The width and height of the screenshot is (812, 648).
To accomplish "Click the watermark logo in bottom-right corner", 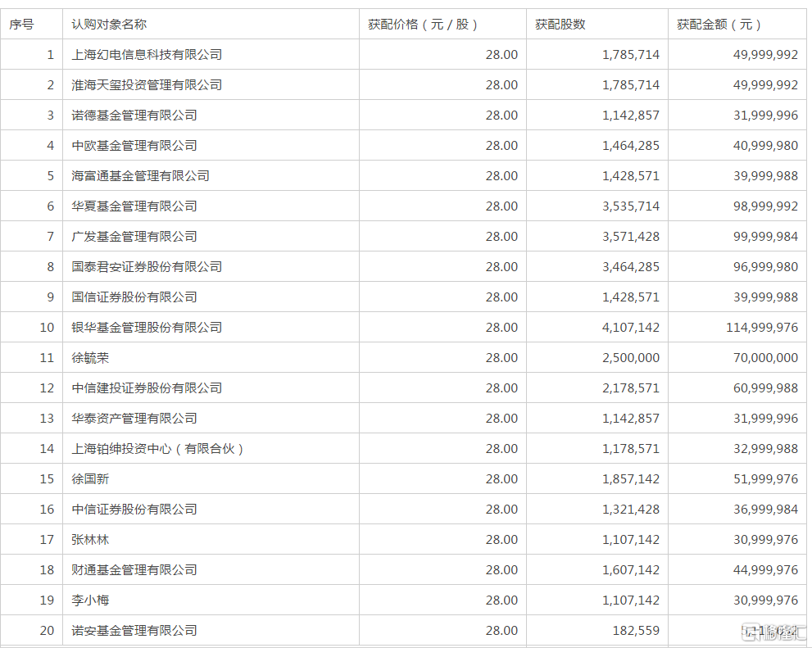I will coord(773,632).
